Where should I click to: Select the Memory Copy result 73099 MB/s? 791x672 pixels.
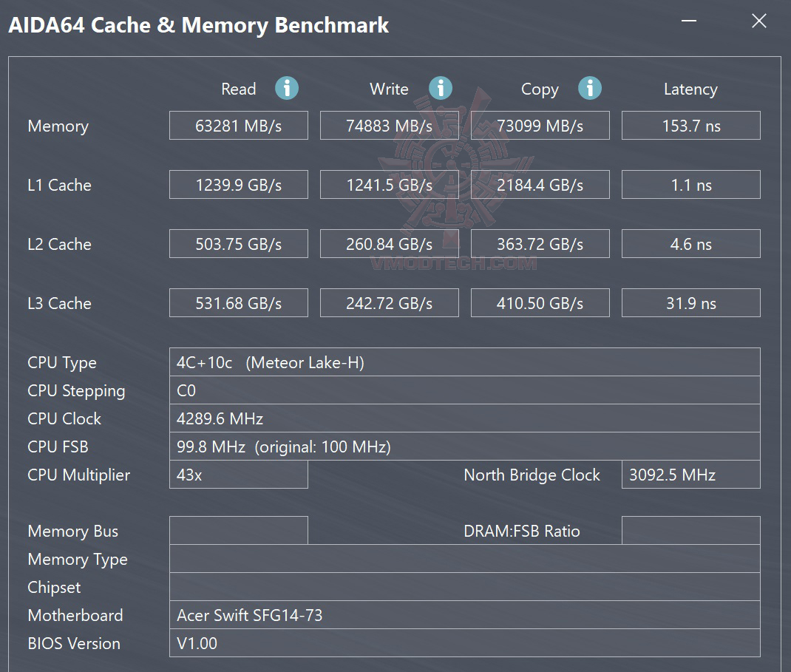[x=540, y=126]
